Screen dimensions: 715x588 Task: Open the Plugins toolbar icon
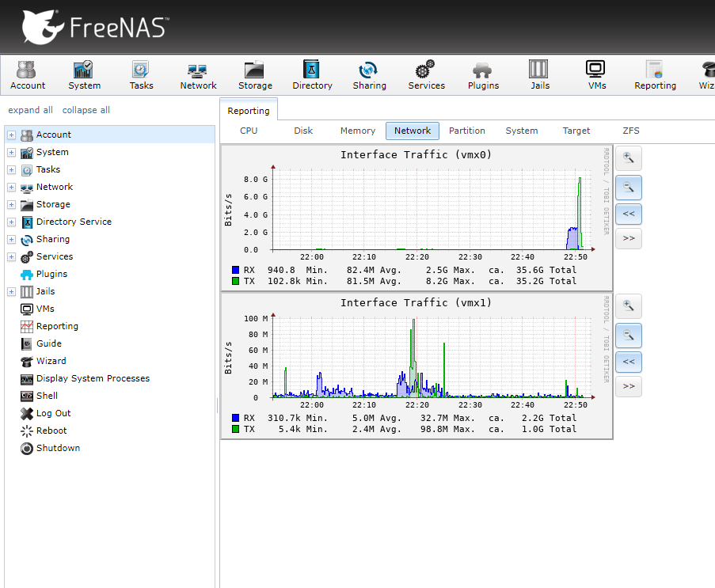[x=483, y=75]
